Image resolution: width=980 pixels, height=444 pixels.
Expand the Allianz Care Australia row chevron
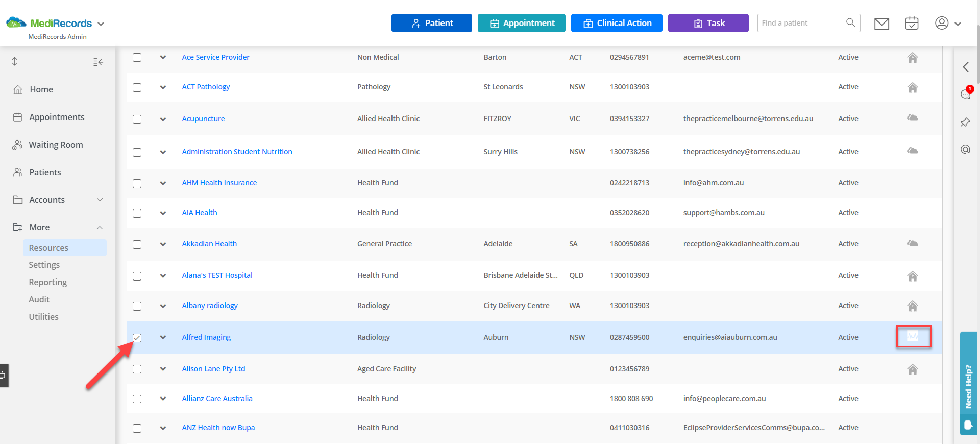point(163,399)
